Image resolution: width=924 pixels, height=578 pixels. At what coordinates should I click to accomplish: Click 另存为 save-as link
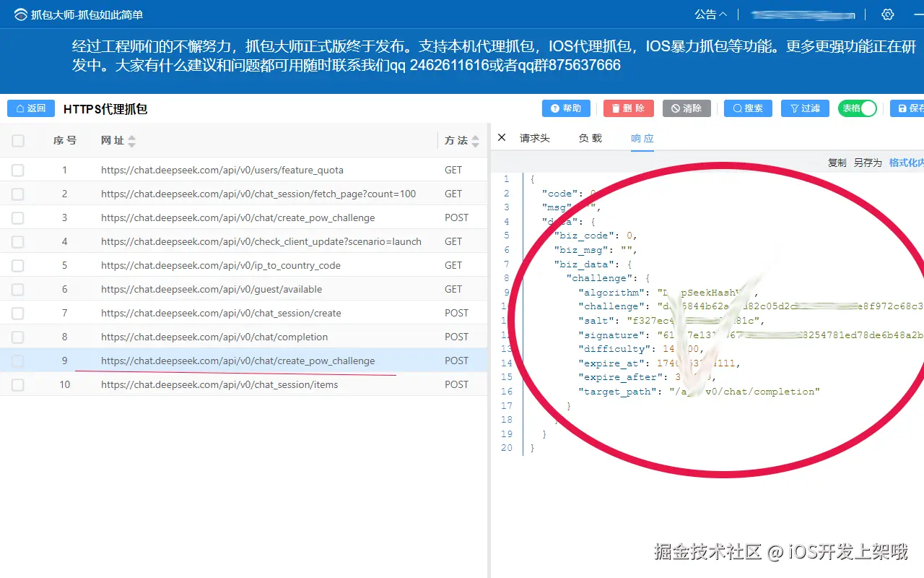(x=868, y=163)
